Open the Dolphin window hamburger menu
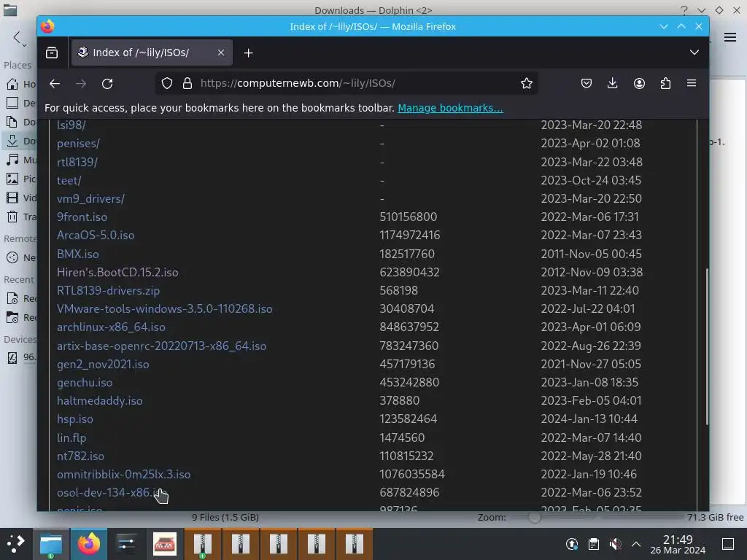The height and width of the screenshot is (560, 747). point(729,37)
